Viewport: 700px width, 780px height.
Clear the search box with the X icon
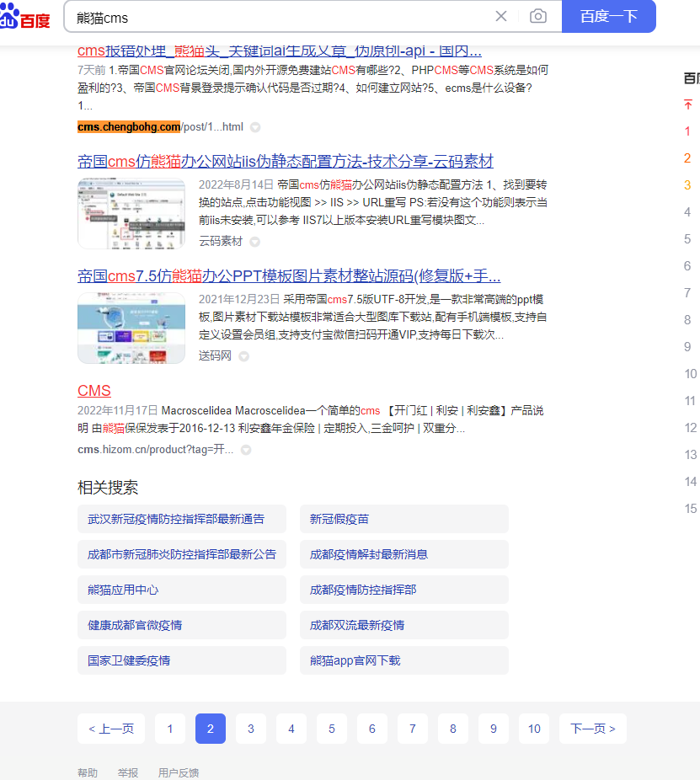point(501,16)
